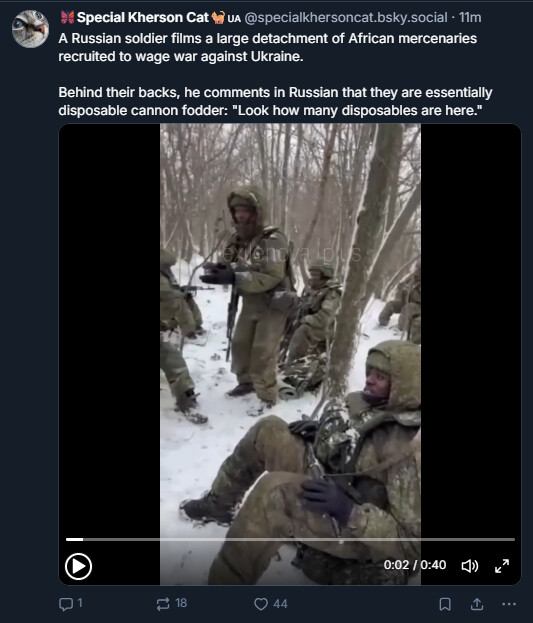Seek along the video progress bar
Viewport: 533px width, 623px height.
[x=290, y=539]
